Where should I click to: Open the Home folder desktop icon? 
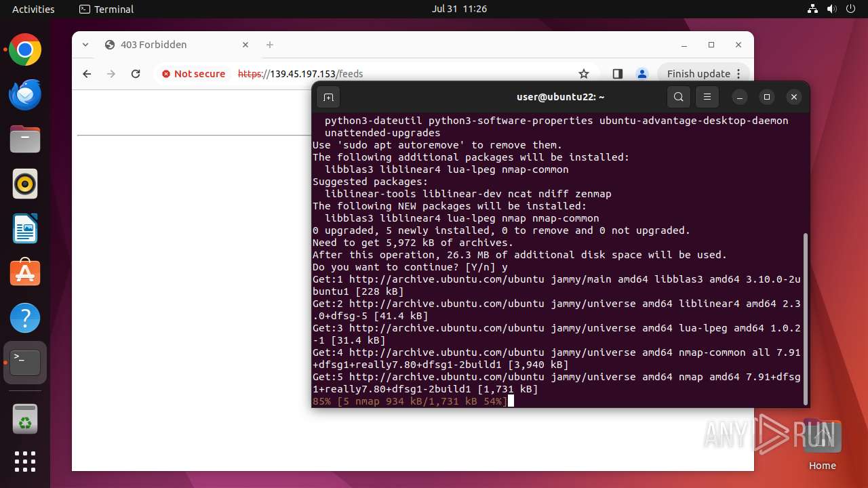tap(822, 444)
